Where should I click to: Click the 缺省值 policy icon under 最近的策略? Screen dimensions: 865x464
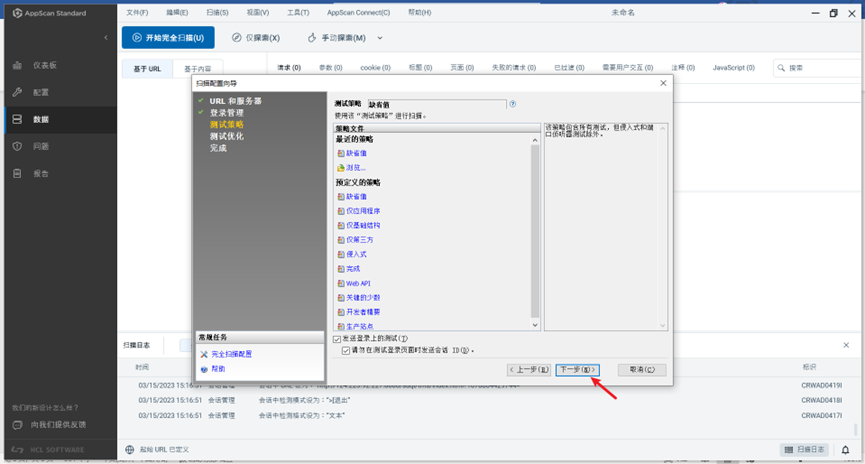click(341, 153)
